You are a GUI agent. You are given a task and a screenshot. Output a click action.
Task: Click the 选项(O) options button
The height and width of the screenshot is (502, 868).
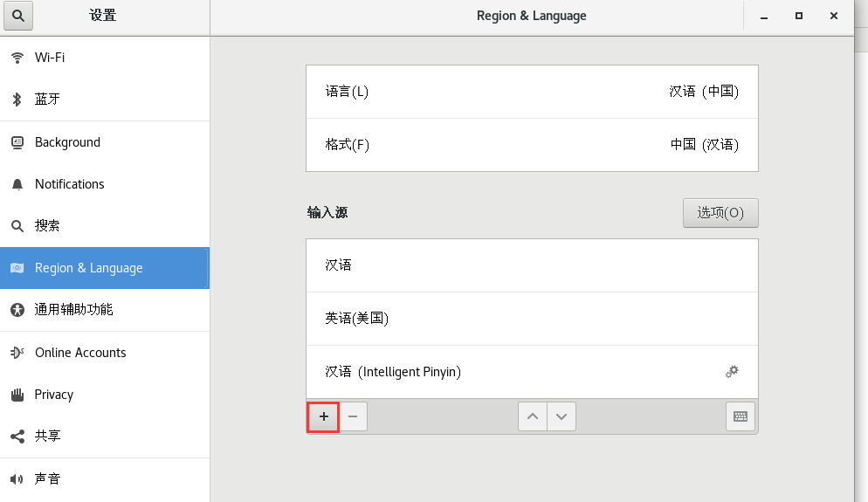tap(720, 213)
